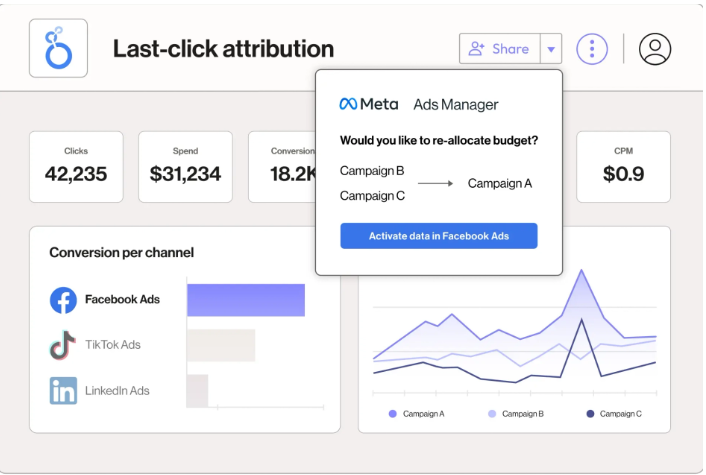Select the Spend $31,234 card
The height and width of the screenshot is (475, 706).
[185, 167]
